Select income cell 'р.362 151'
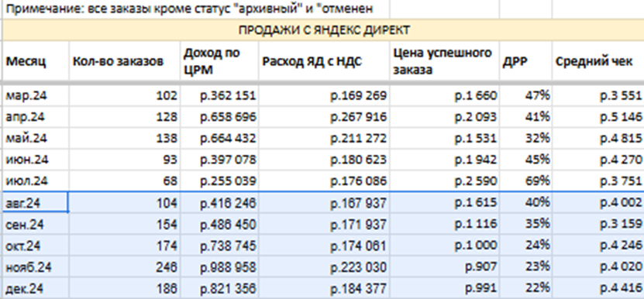Image resolution: width=644 pixels, height=299 pixels. pyautogui.click(x=219, y=96)
